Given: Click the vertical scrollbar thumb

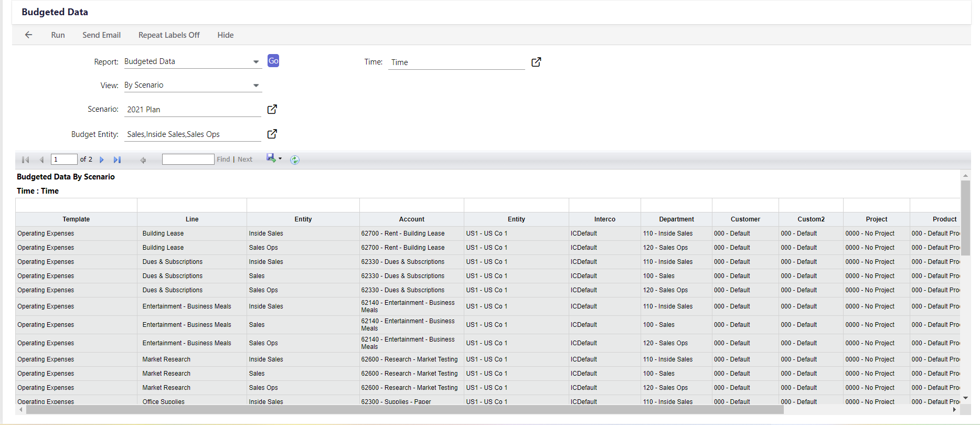Looking at the screenshot, I should point(965,218).
